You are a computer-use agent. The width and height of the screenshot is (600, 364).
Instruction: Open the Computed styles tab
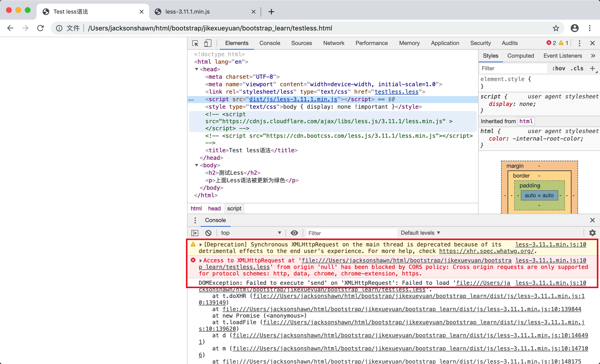pos(520,56)
